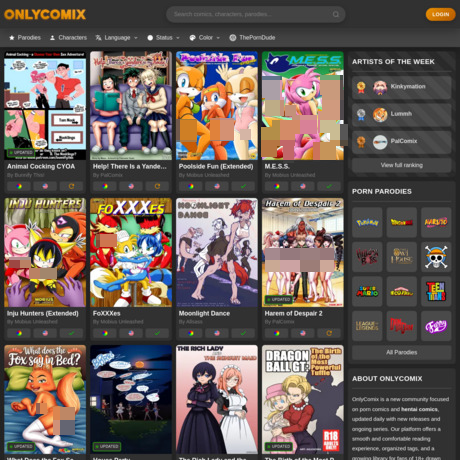Click the Rich Lady cover thumbnail

click(217, 399)
